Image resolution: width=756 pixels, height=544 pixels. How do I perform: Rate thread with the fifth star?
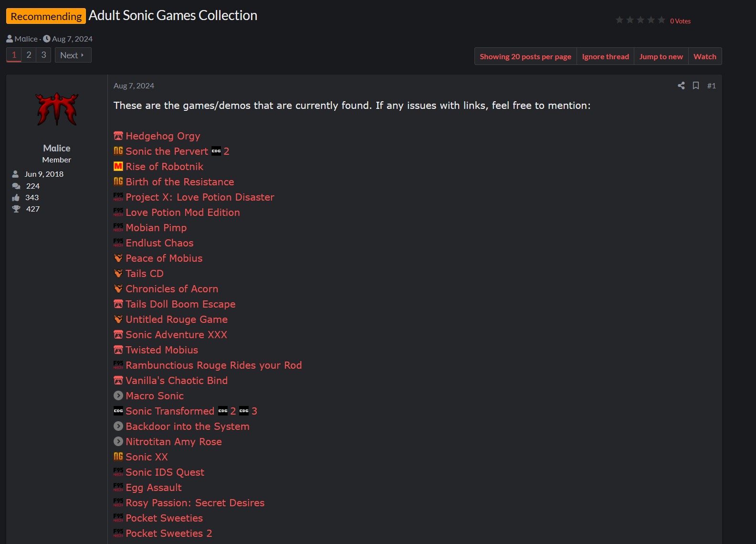661,20
